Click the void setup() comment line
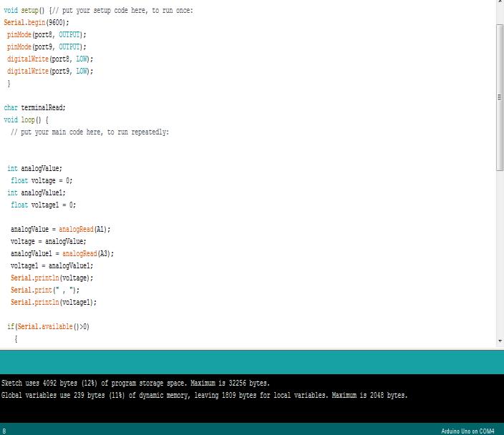 click(x=98, y=10)
